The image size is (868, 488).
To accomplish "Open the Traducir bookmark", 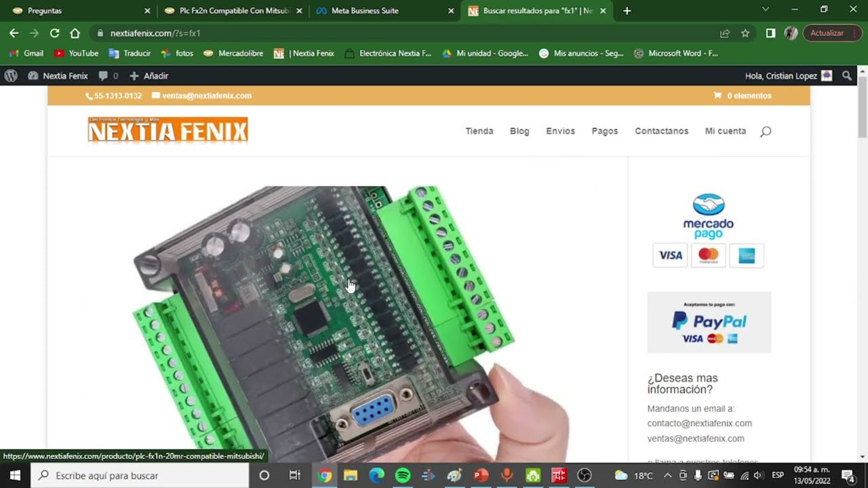I will click(130, 53).
